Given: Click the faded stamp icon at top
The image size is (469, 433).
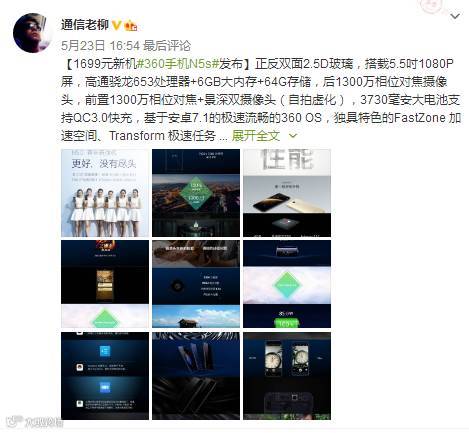Looking at the screenshot, I should [432, 6].
